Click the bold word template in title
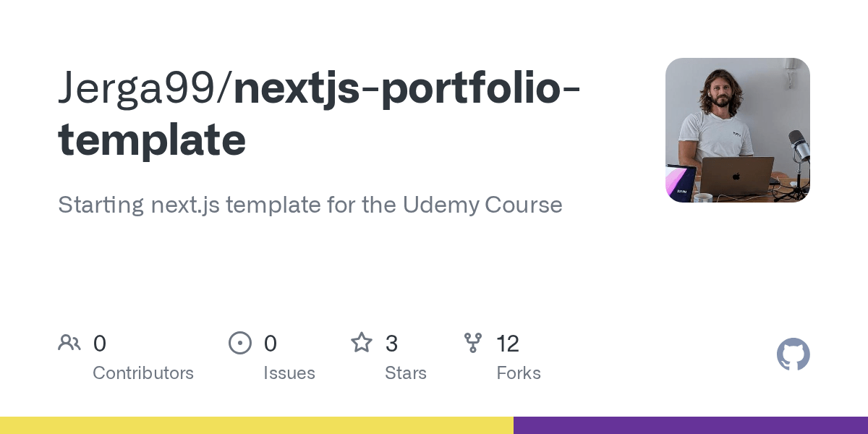Image resolution: width=868 pixels, height=434 pixels. (x=152, y=140)
